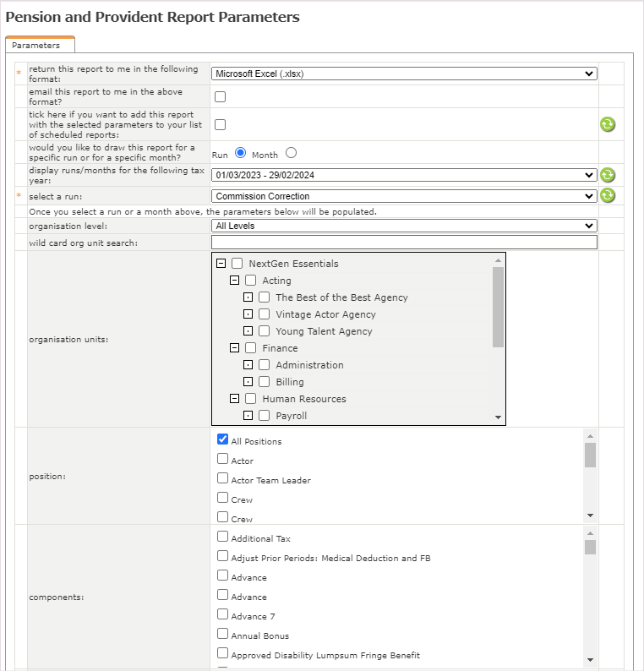Uncheck the All Positions checkbox
644x671 pixels.
click(x=223, y=439)
